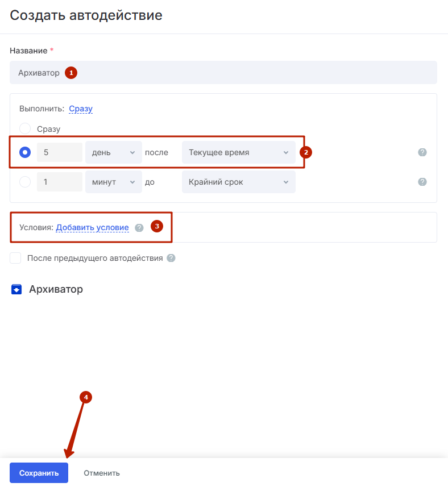Viewport: 448px width, 487px height.
Task: Open help icon beside Текущее время row
Action: coord(422,152)
